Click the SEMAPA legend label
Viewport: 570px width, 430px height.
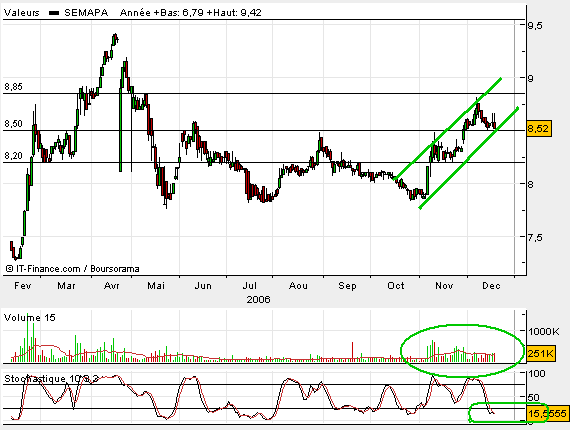[86, 13]
